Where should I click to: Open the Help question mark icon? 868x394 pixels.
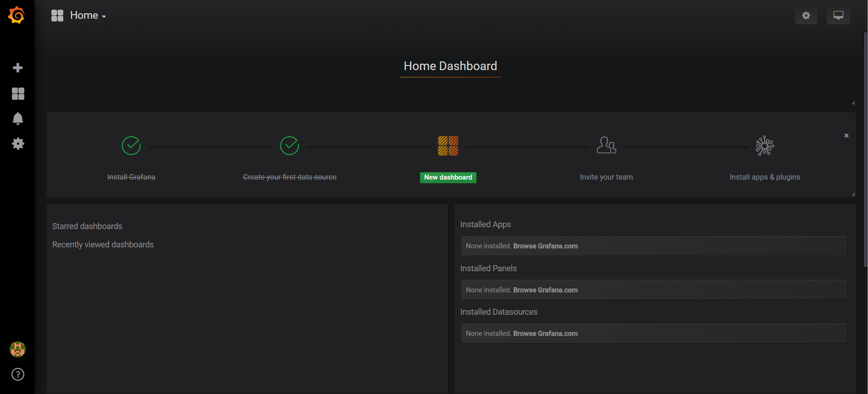18,375
